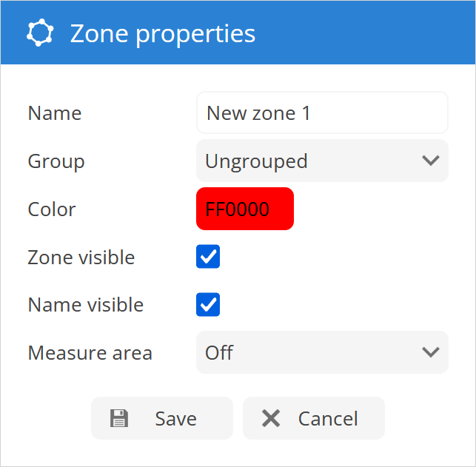Click the Group label text
The width and height of the screenshot is (476, 467).
(56, 161)
